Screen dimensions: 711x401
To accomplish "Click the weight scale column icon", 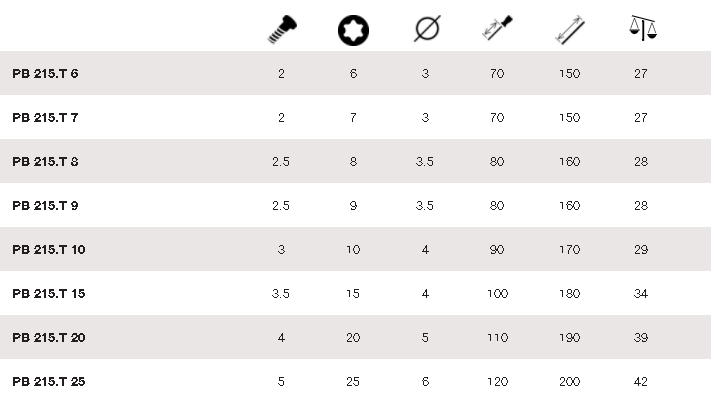I will tap(643, 28).
